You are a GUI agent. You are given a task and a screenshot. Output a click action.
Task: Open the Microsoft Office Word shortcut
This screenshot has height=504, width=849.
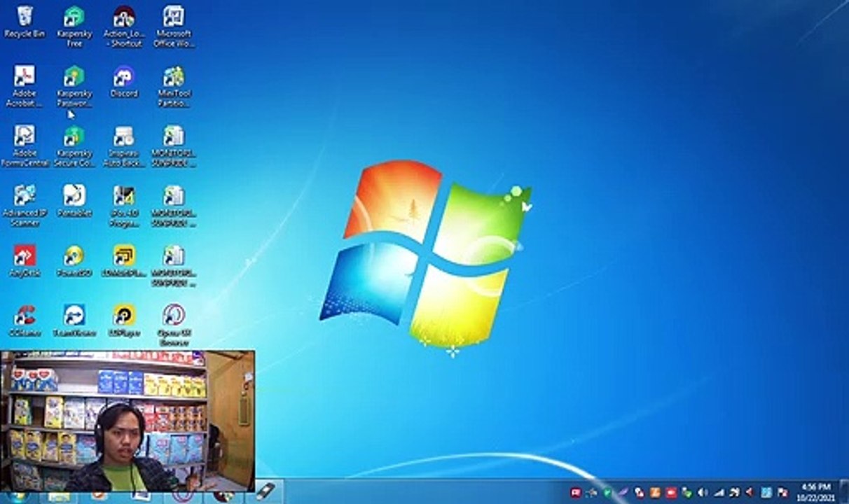(174, 27)
